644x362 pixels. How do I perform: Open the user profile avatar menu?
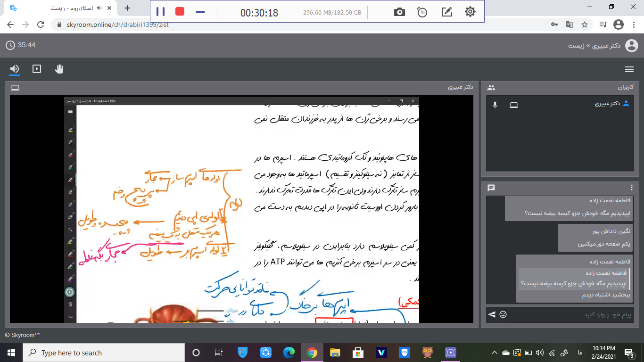631,46
